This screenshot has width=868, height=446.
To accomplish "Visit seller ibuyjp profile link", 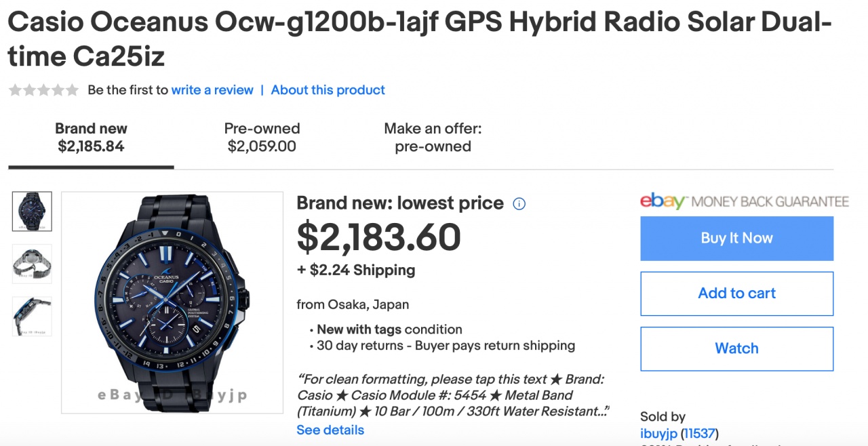I will pos(658,433).
